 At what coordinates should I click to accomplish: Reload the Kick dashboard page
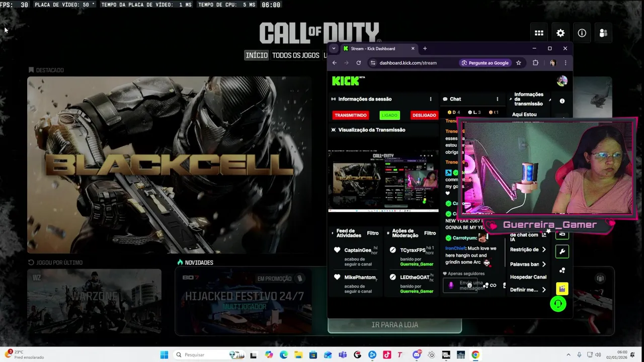pyautogui.click(x=358, y=63)
